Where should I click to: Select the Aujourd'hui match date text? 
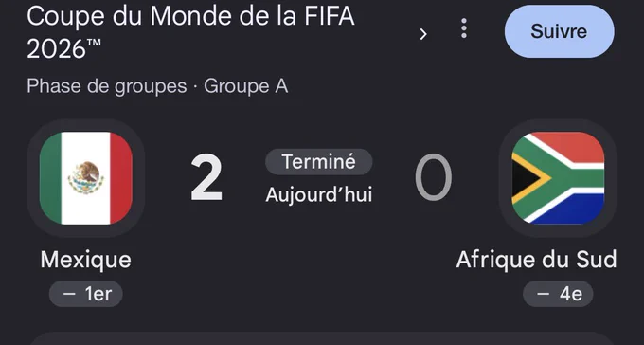tap(319, 194)
